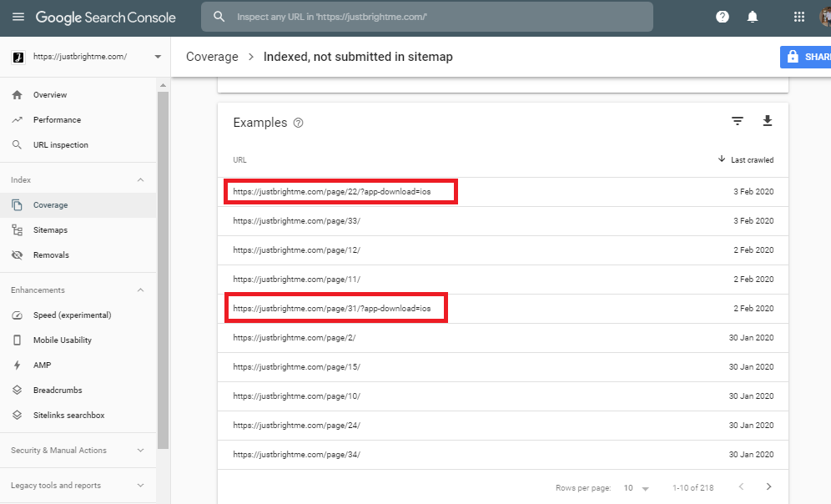Open the page/15 URL row

click(503, 367)
